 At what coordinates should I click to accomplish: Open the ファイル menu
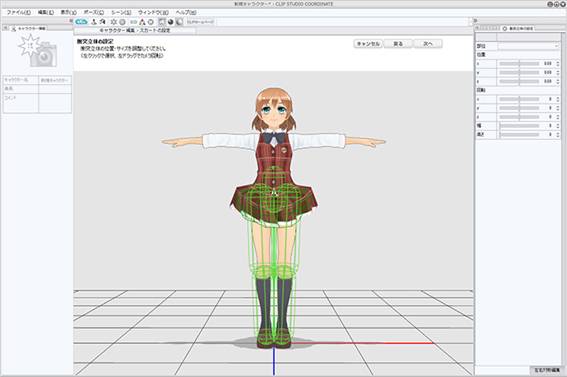click(x=18, y=12)
